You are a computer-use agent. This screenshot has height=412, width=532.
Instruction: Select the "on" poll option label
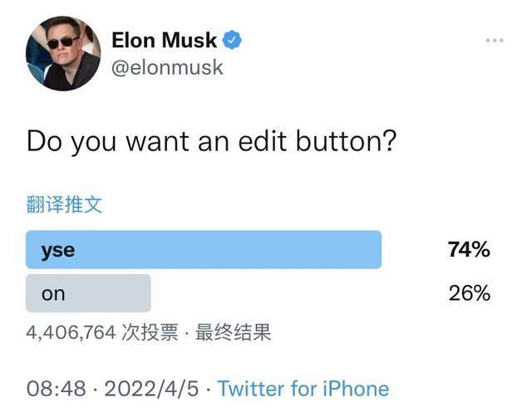(53, 293)
